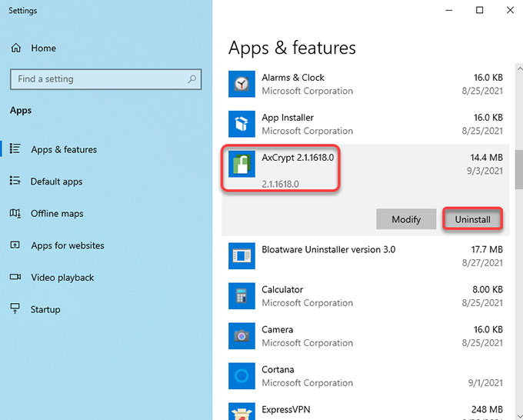
Task: Click the scrollbar up arrow
Action: 519,69
